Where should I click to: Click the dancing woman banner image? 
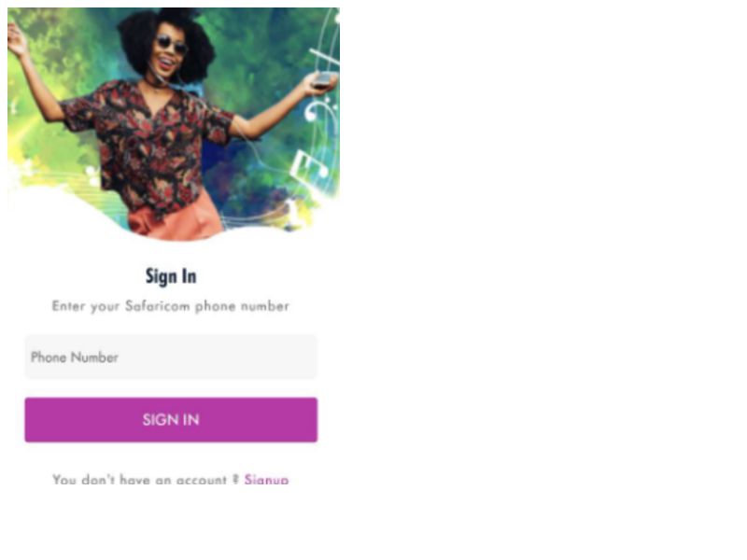174,124
